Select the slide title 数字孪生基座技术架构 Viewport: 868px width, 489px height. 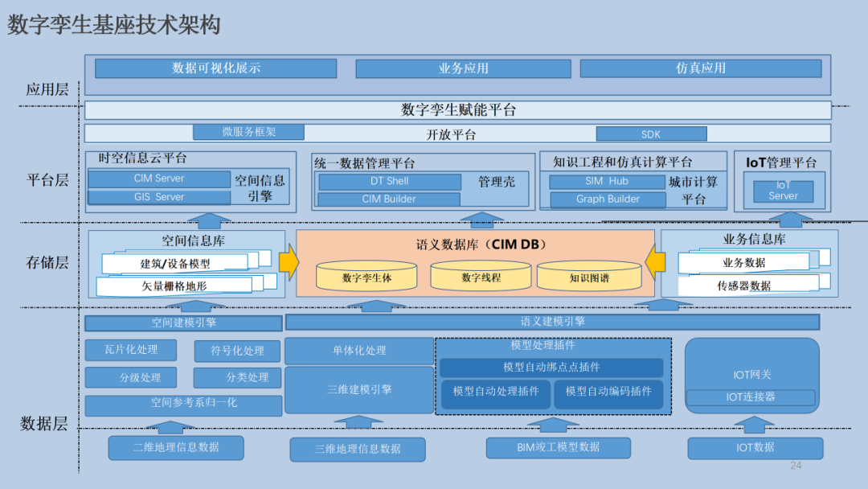pyautogui.click(x=114, y=25)
